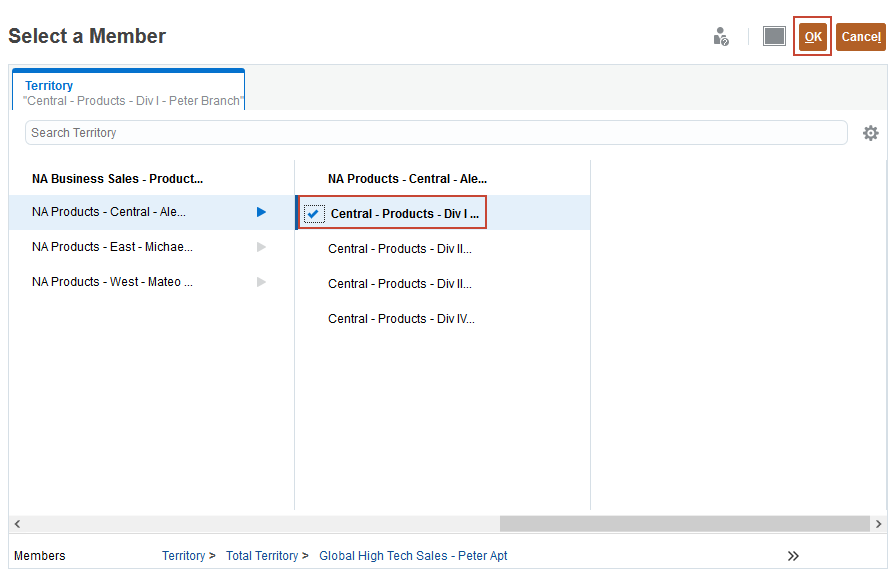Select Central - Products - Div IV member
The height and width of the screenshot is (574, 894).
401,319
